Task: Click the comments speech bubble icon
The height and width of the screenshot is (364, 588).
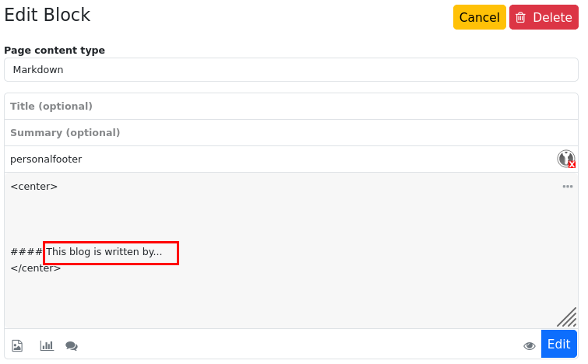Action: pyautogui.click(x=72, y=345)
